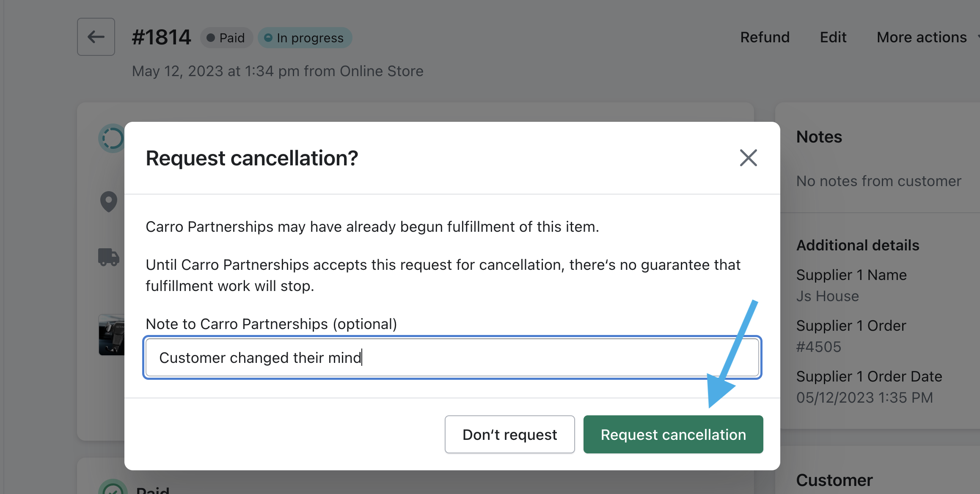This screenshot has width=980, height=494.
Task: Click the location pin icon
Action: [109, 201]
